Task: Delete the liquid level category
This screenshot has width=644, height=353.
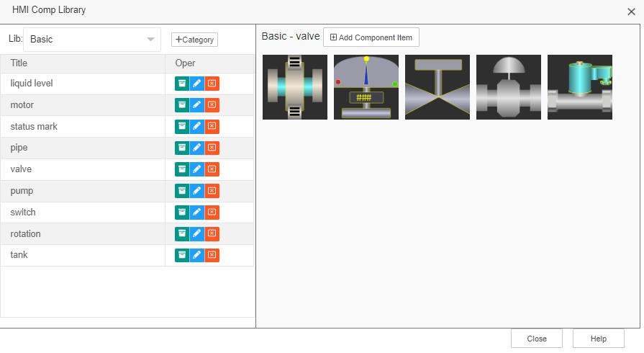Action: tap(212, 84)
